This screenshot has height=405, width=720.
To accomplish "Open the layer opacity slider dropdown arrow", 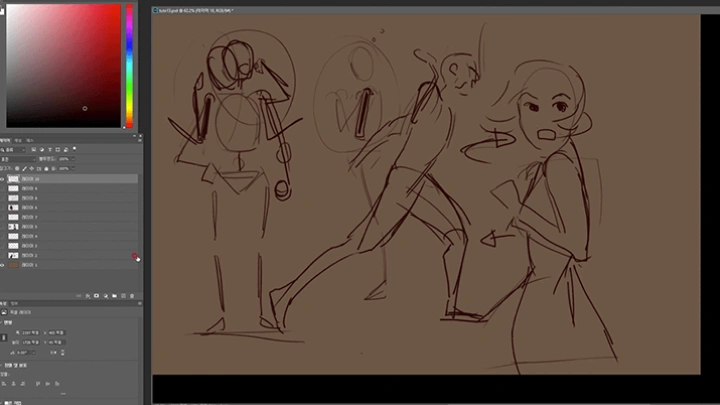I will pyautogui.click(x=73, y=159).
